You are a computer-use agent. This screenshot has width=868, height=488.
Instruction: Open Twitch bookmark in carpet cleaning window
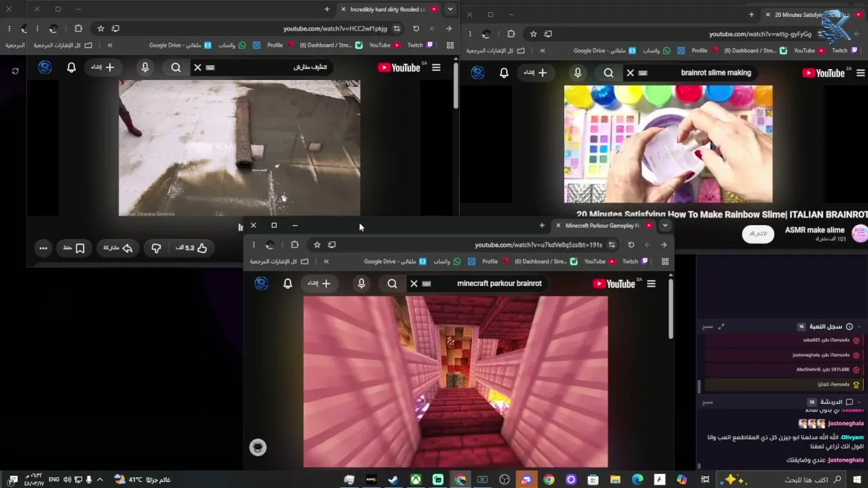pyautogui.click(x=420, y=45)
